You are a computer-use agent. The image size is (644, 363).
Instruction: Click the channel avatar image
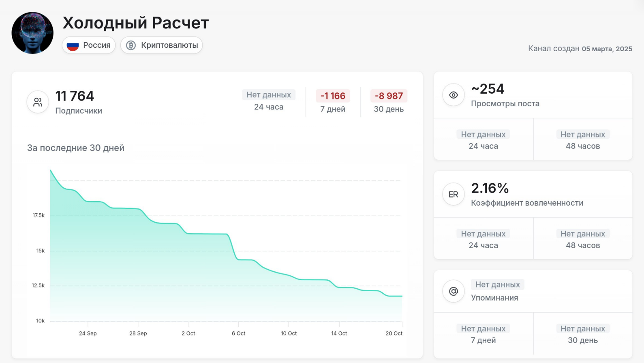(32, 33)
